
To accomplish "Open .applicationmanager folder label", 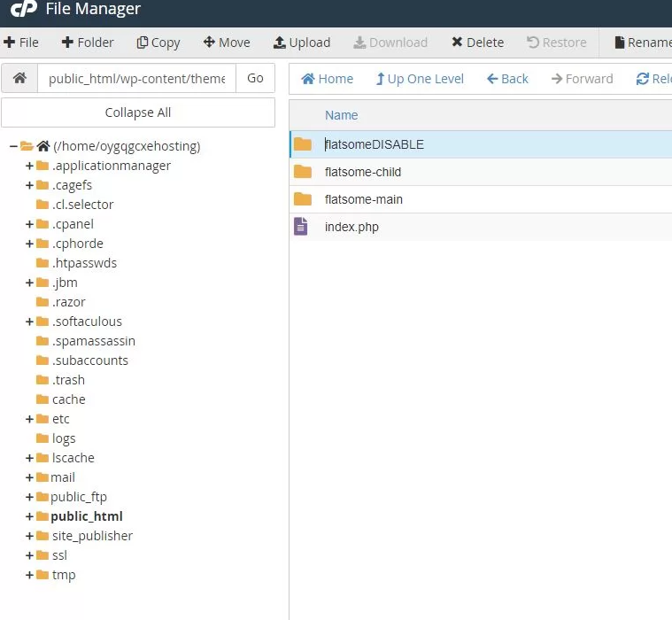I will [x=111, y=166].
